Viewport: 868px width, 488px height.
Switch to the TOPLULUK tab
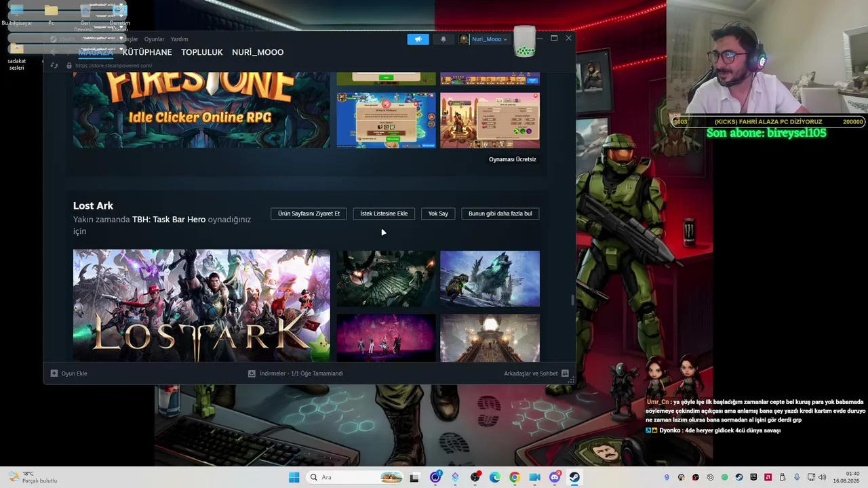202,52
